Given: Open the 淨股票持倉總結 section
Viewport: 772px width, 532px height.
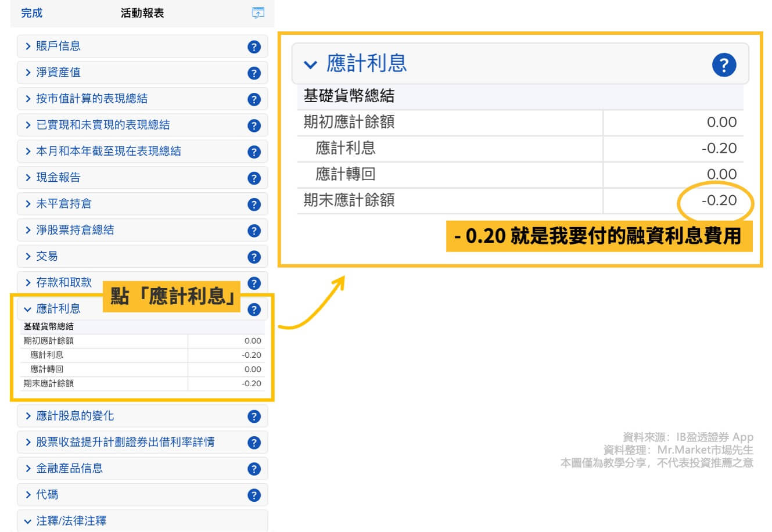Looking at the screenshot, I should [74, 230].
